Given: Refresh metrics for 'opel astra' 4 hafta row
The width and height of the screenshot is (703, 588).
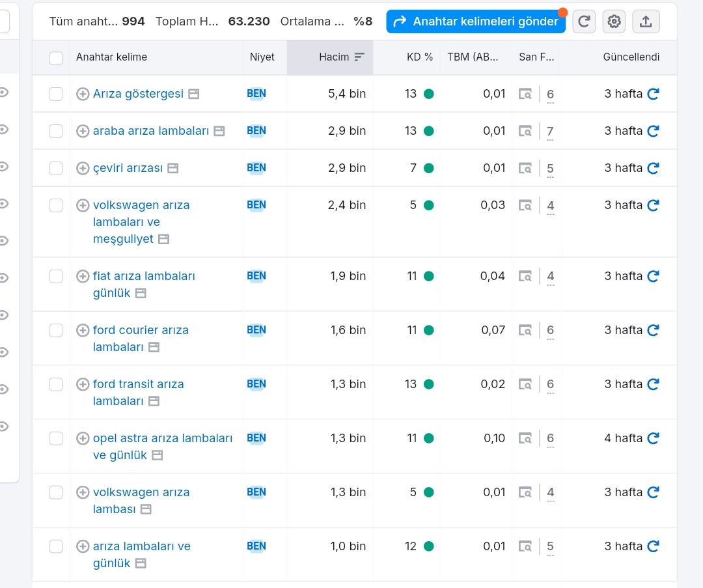Looking at the screenshot, I should coord(654,438).
